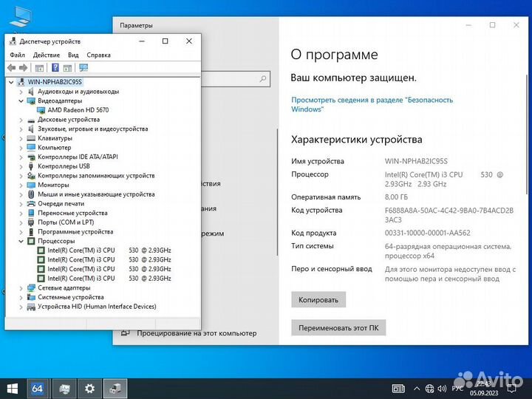Select Переносные устройства tree item

pyautogui.click(x=72, y=213)
